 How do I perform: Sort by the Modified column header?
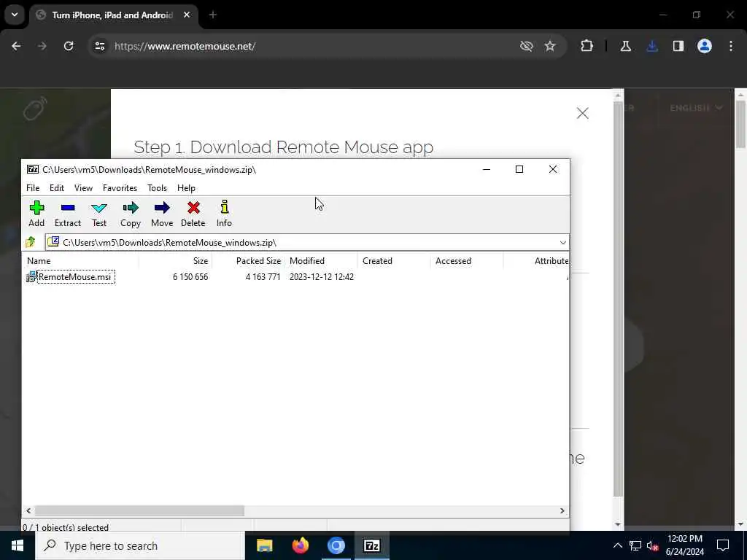(x=321, y=261)
